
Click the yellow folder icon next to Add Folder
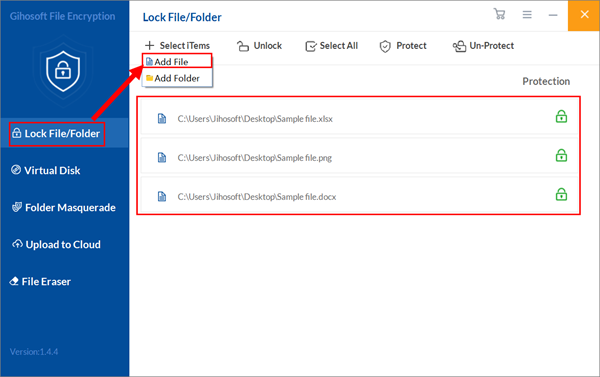149,78
